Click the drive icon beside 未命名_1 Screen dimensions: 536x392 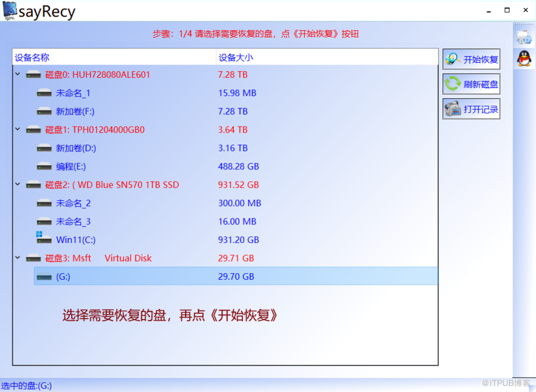[45, 93]
